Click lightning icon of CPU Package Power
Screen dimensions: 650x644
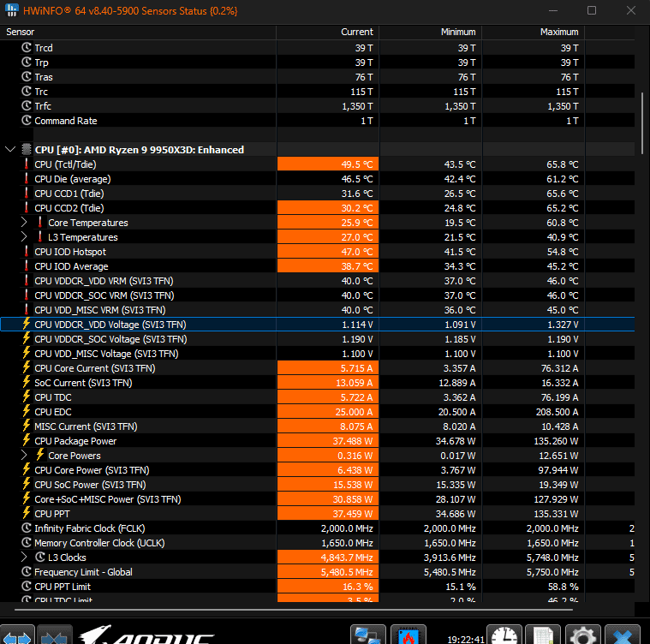click(27, 440)
